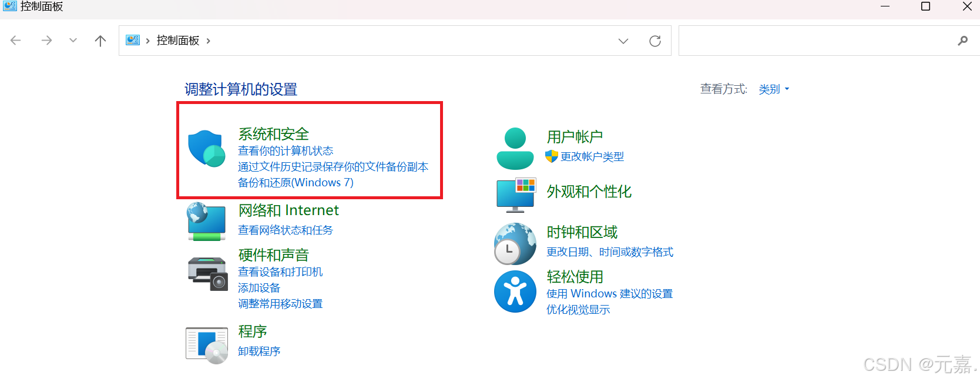980x382 pixels.
Task: Open 备份和还原(Windows 7) link
Action: 296,183
